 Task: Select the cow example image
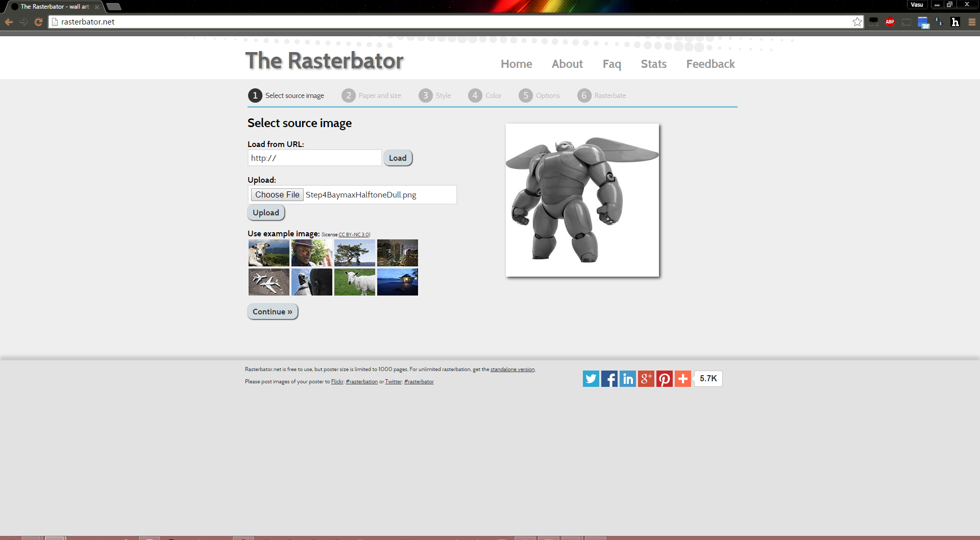click(x=269, y=253)
